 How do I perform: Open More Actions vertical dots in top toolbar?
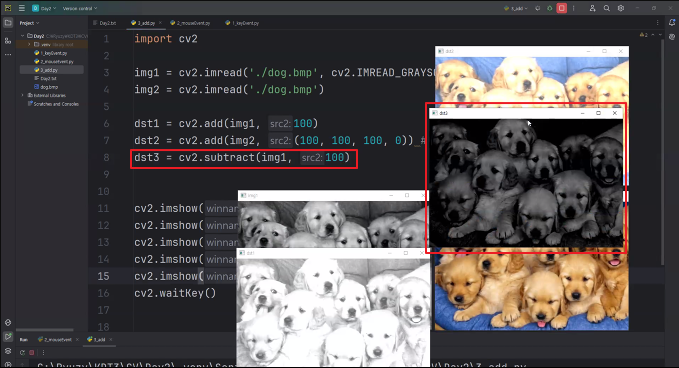574,8
